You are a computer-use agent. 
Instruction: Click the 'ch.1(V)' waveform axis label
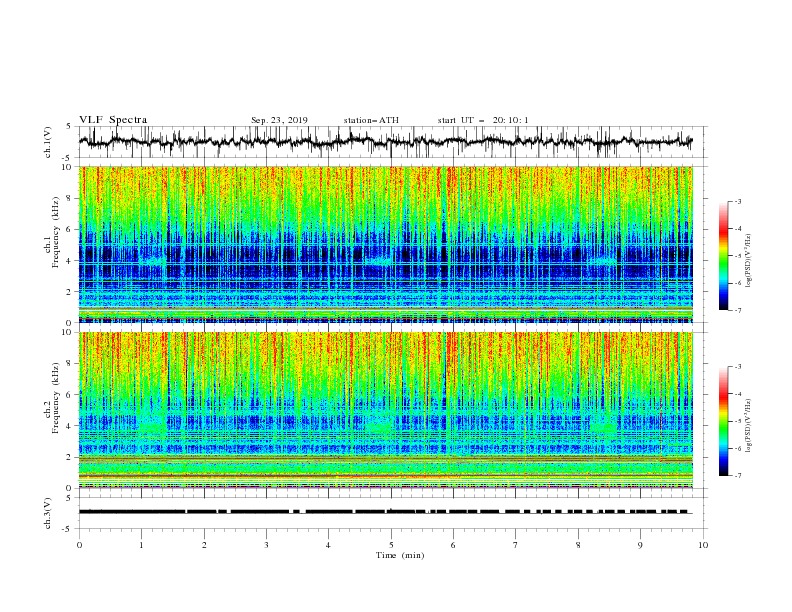[48, 142]
